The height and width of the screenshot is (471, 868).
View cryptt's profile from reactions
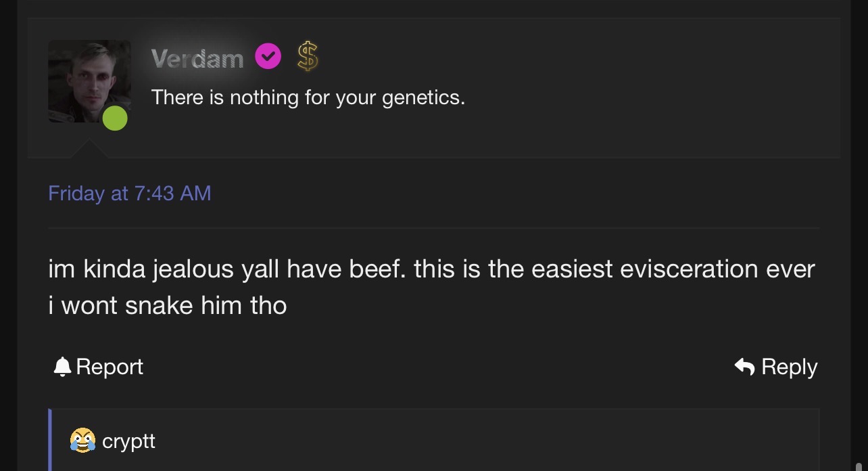(x=128, y=441)
